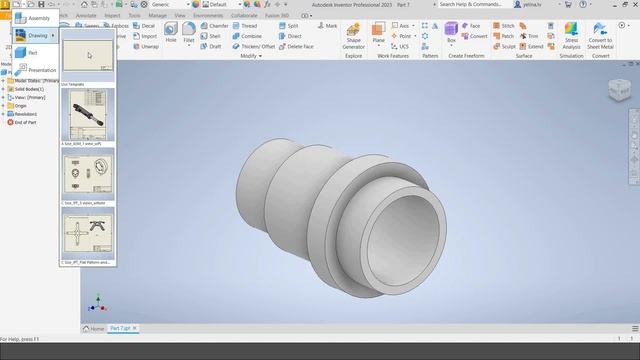Click the ViewCube in the viewport

(x=619, y=90)
